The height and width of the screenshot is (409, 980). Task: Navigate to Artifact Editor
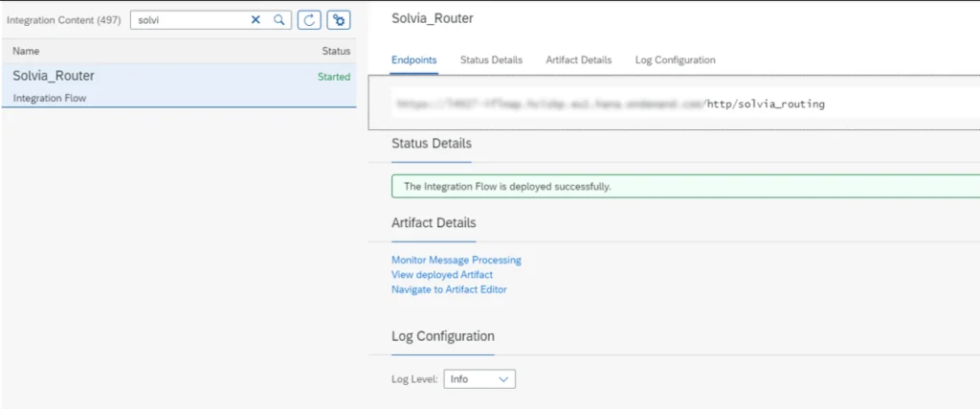pos(449,289)
